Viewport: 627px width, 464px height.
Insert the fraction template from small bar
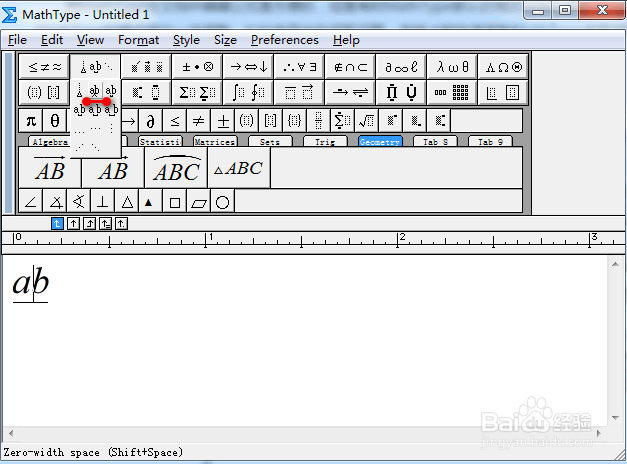point(318,121)
